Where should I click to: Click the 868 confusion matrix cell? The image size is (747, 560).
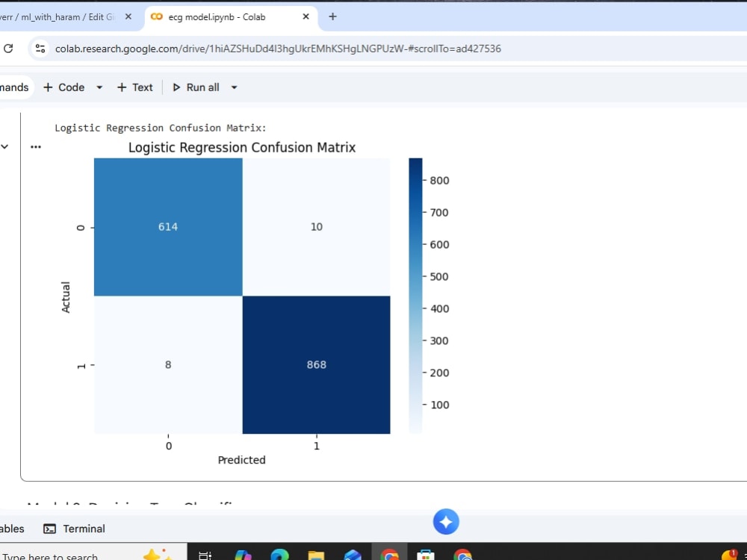point(316,365)
